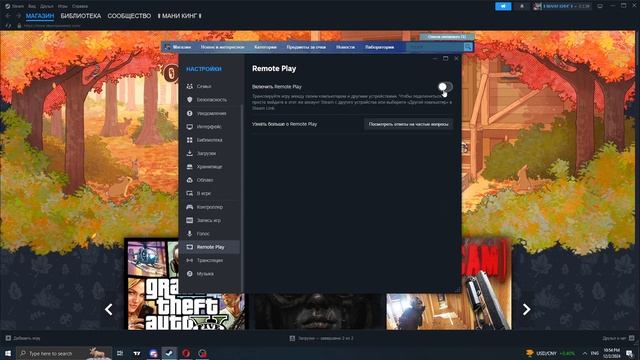Open the Windows Start menu
This screenshot has height=360, width=640.
pos(8,353)
